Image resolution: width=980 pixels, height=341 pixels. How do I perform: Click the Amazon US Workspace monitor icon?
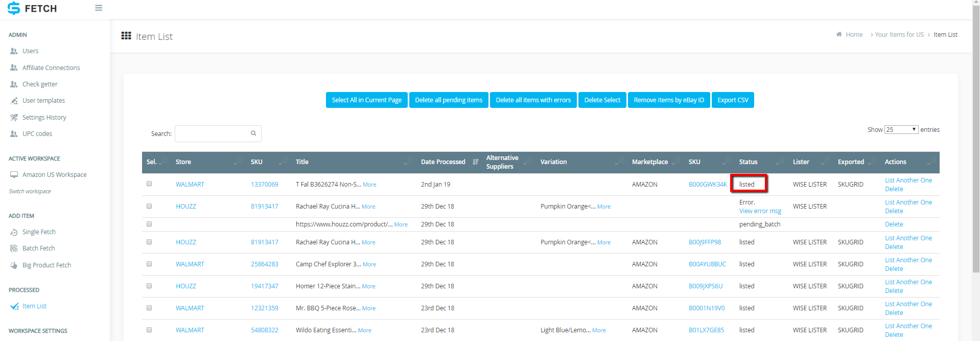14,175
